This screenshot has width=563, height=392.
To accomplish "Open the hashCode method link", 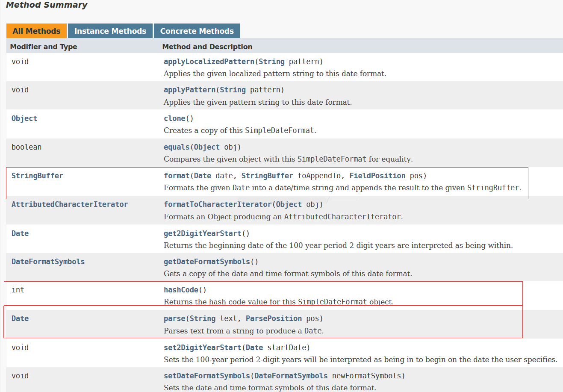I will tap(181, 290).
